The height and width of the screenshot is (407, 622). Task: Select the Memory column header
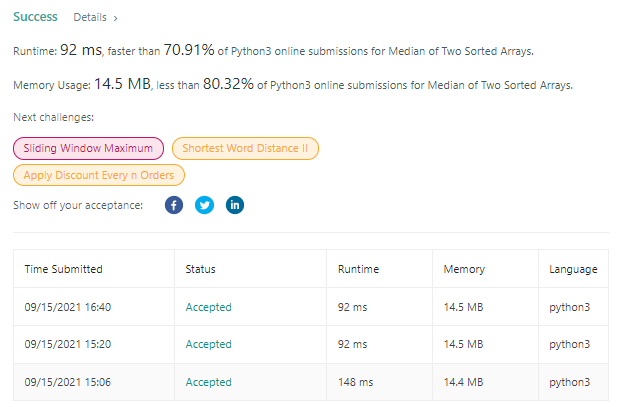point(464,269)
